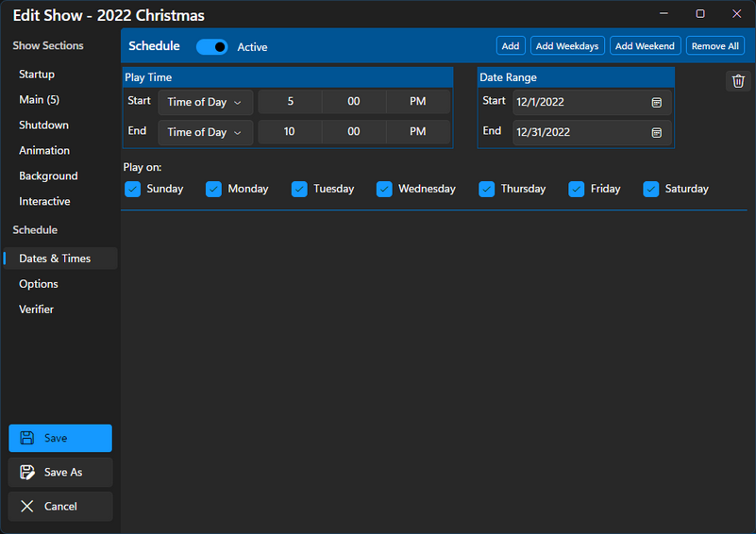Viewport: 756px width, 534px height.
Task: Expand the End Time of Day dropdown
Action: [205, 132]
